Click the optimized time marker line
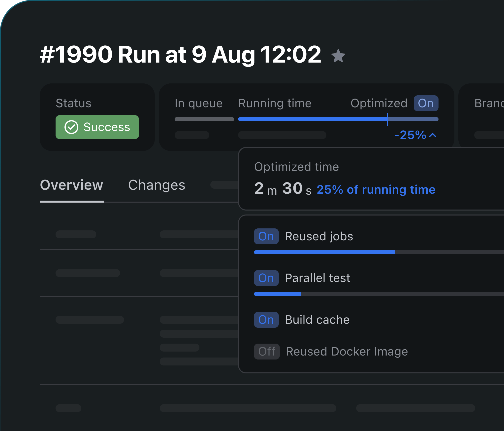Screen dimensions: 504x431 [387, 119]
